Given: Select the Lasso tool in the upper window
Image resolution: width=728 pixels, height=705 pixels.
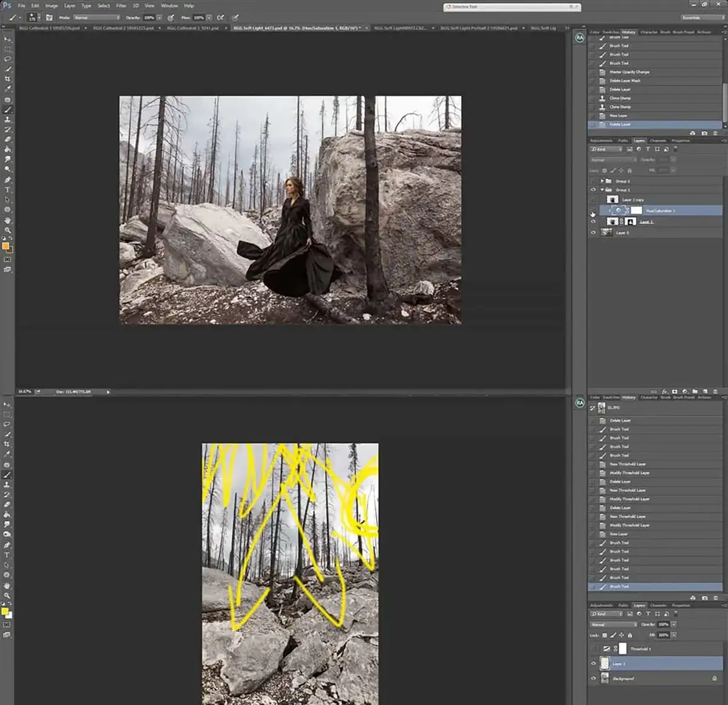Looking at the screenshot, I should (x=8, y=59).
